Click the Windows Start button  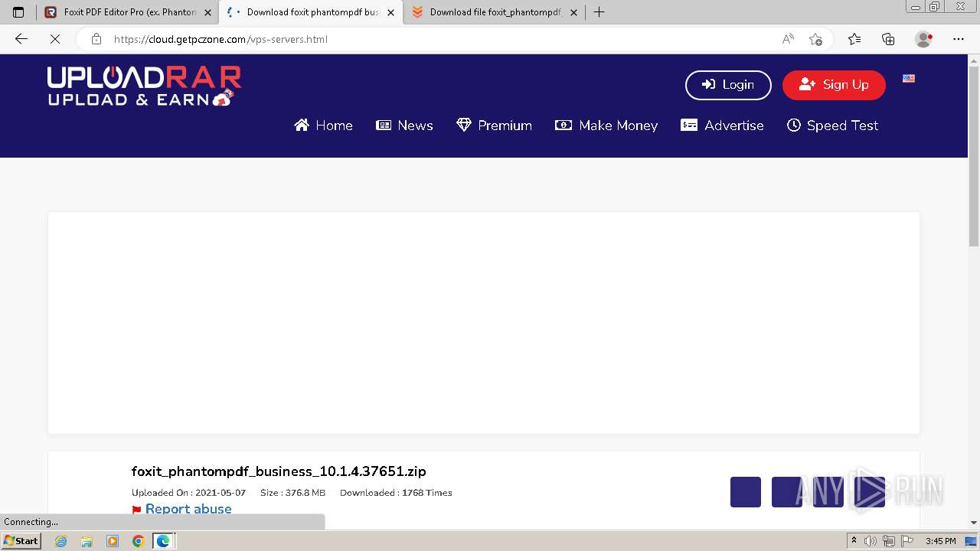tap(21, 541)
